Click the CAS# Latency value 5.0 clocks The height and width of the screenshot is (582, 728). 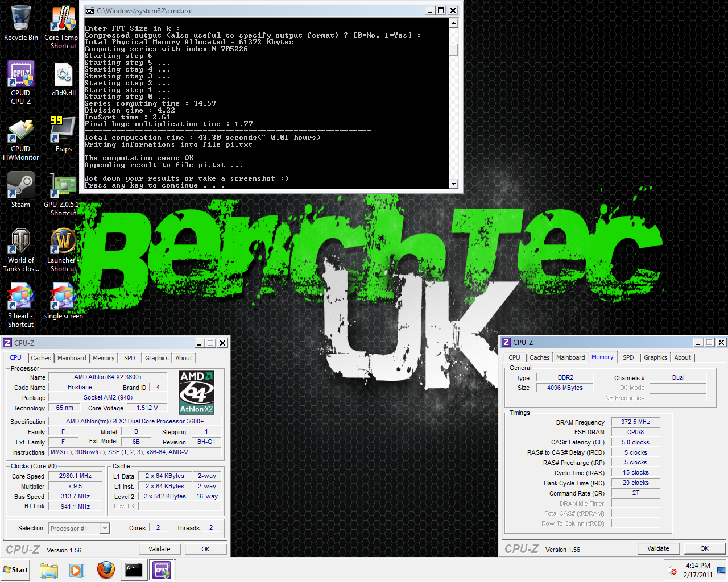coord(636,442)
